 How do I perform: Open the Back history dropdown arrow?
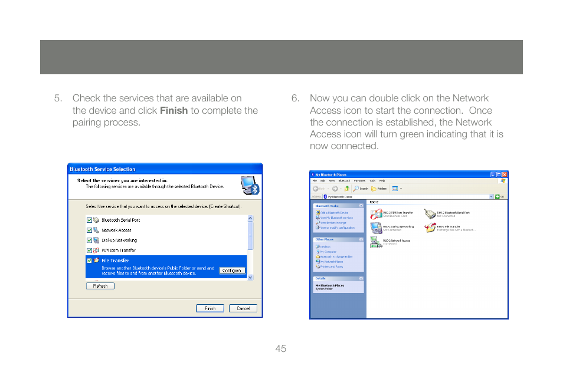328,189
